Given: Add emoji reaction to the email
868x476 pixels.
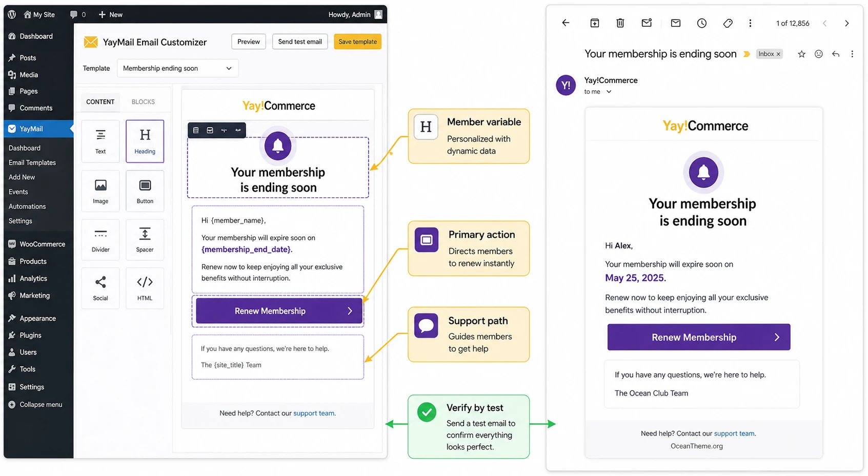Looking at the screenshot, I should pos(819,54).
